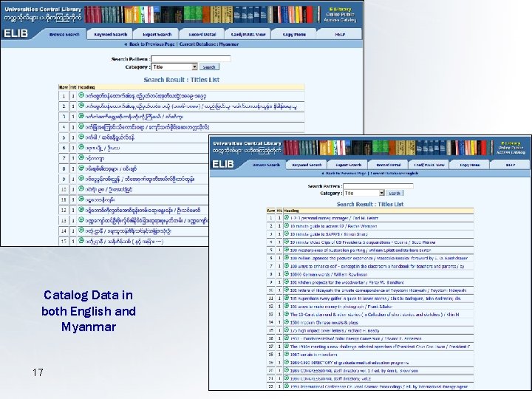Click 'Current Database : Myanmar' text

208,44
